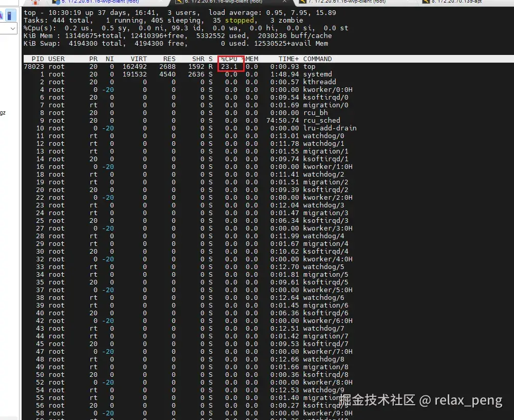This screenshot has height=420, width=514.
Task: Click the watchdog/5 process name
Action: (x=323, y=267)
